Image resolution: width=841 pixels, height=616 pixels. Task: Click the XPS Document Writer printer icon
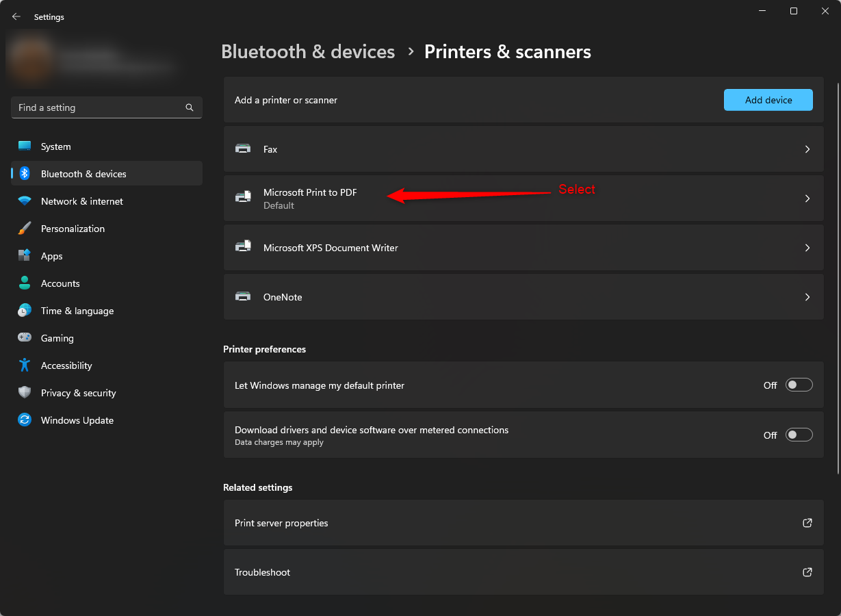[243, 247]
